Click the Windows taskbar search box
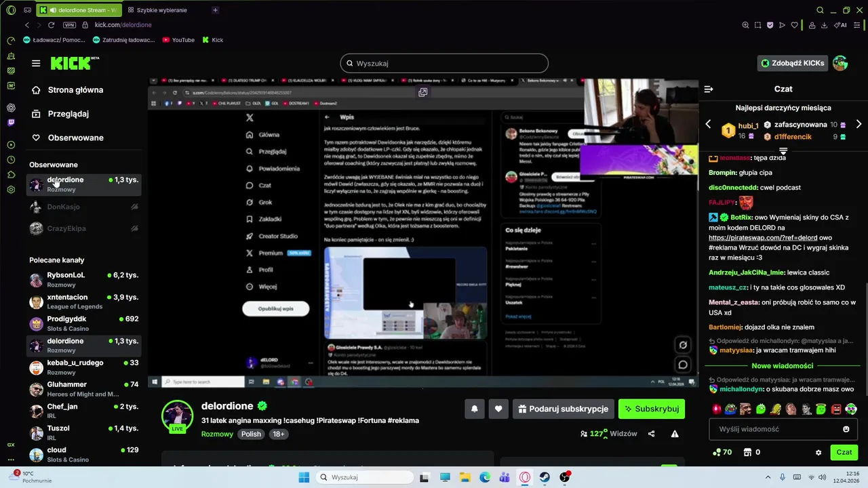Screen dimensions: 868x488 tap(364, 477)
